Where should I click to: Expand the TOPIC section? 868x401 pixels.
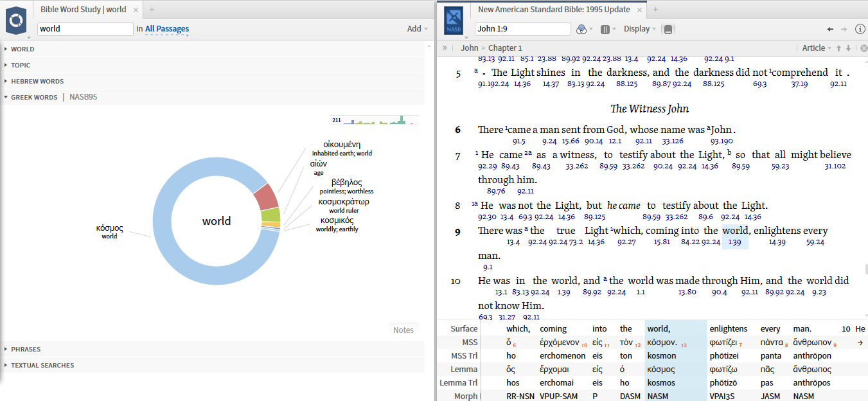pos(21,65)
